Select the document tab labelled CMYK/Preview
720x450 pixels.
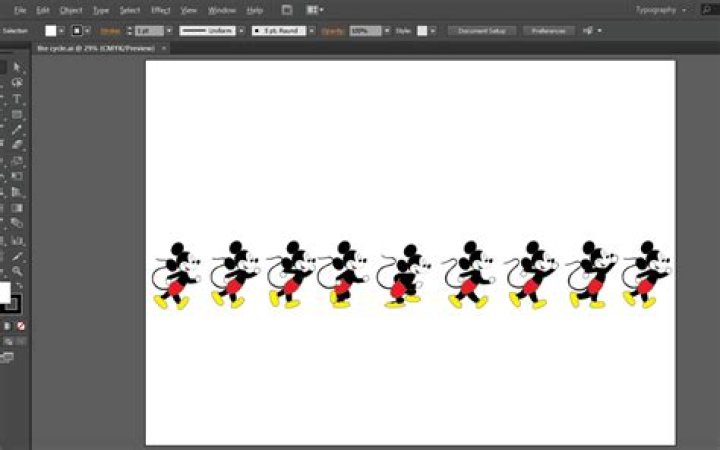coord(96,48)
